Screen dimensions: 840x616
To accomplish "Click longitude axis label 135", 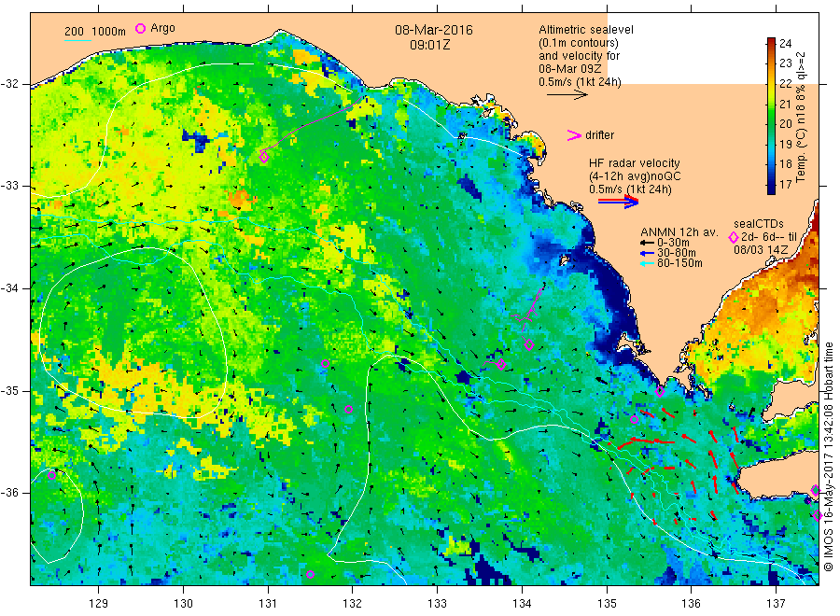I will (607, 604).
